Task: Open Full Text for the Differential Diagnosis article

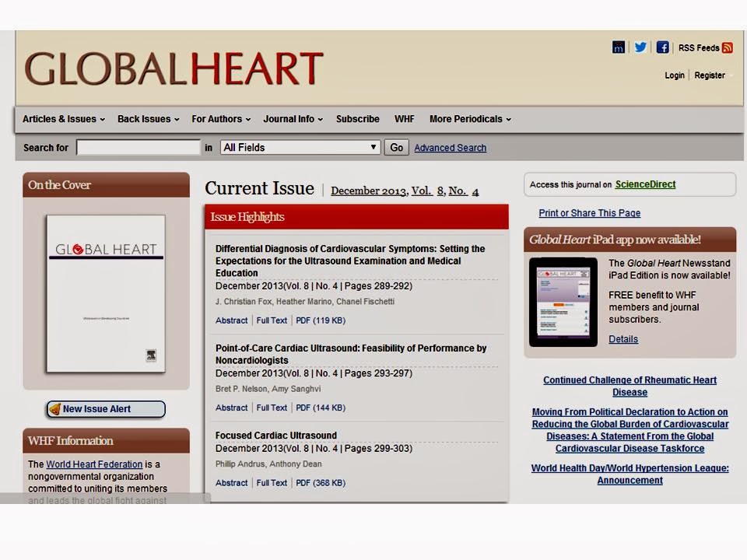Action: click(272, 320)
